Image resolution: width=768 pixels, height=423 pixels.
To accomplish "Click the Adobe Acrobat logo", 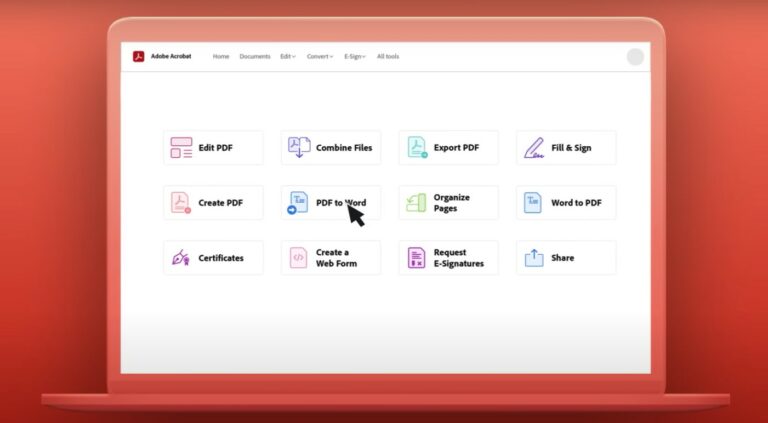I will point(139,56).
